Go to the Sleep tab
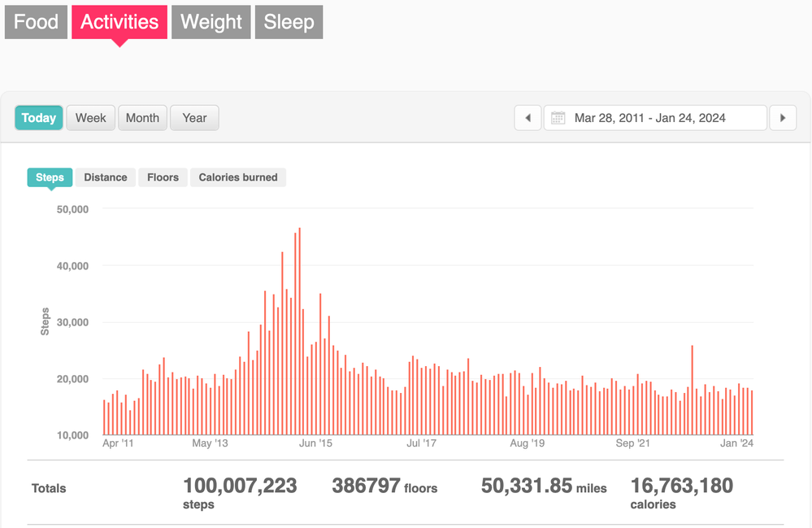The height and width of the screenshot is (528, 812). 289,22
